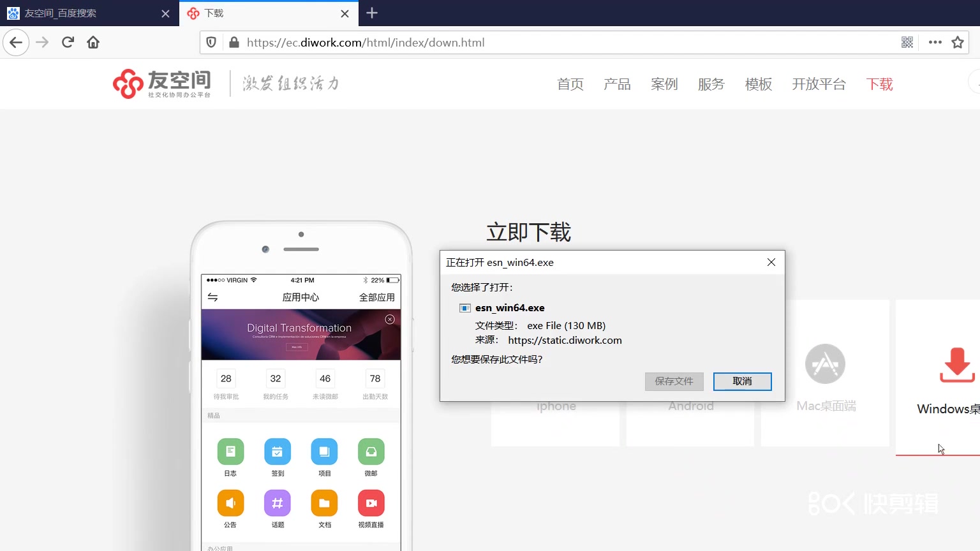The width and height of the screenshot is (980, 551).
Task: Open the page actions three-dot menu
Action: click(935, 43)
